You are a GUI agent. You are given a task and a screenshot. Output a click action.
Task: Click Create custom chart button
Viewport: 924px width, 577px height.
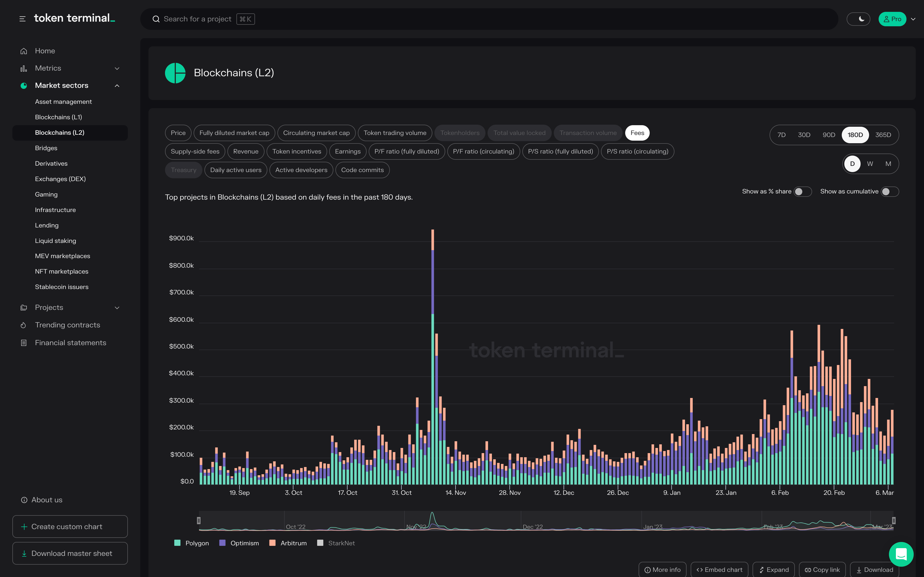70,527
